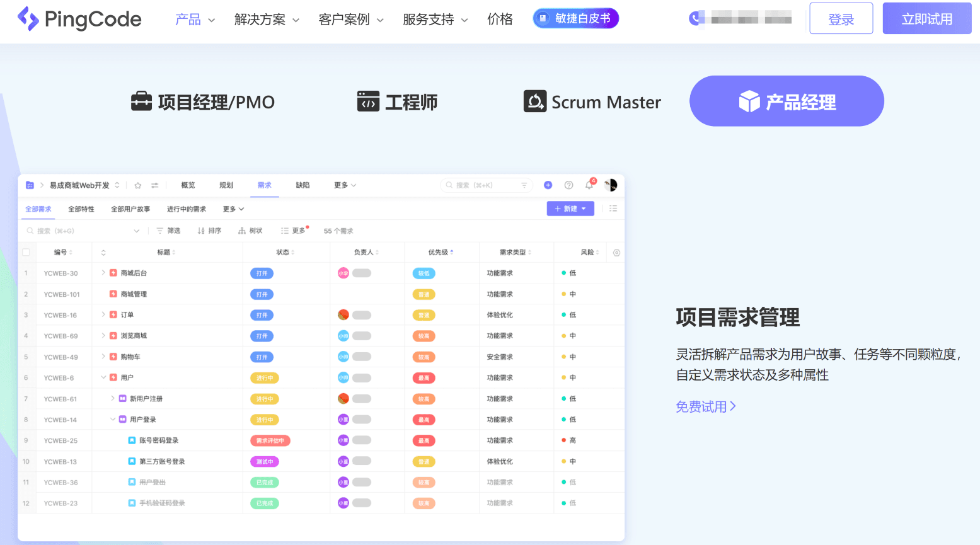Switch to 树状 tree view
980x545 pixels.
pyautogui.click(x=250, y=231)
